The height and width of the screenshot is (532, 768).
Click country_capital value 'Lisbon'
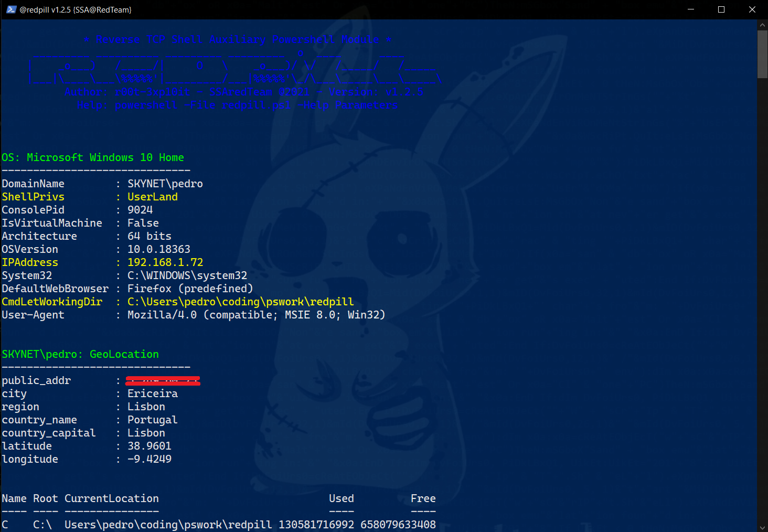point(146,433)
